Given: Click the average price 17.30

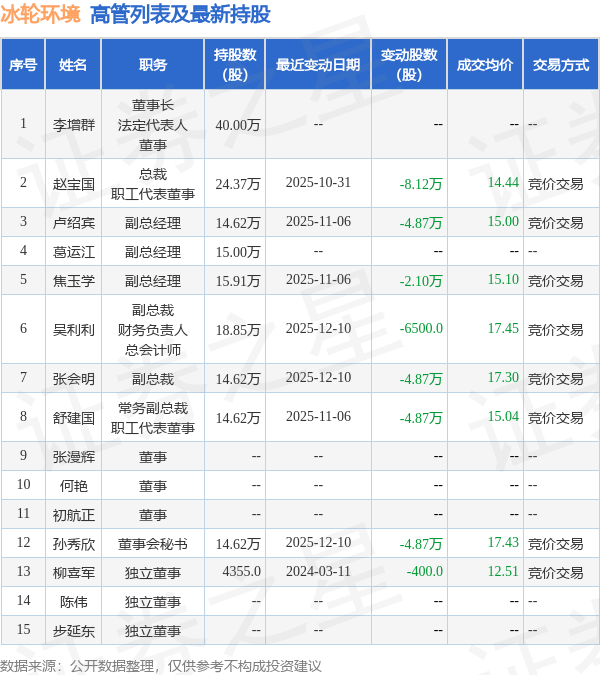Looking at the screenshot, I should [503, 377].
